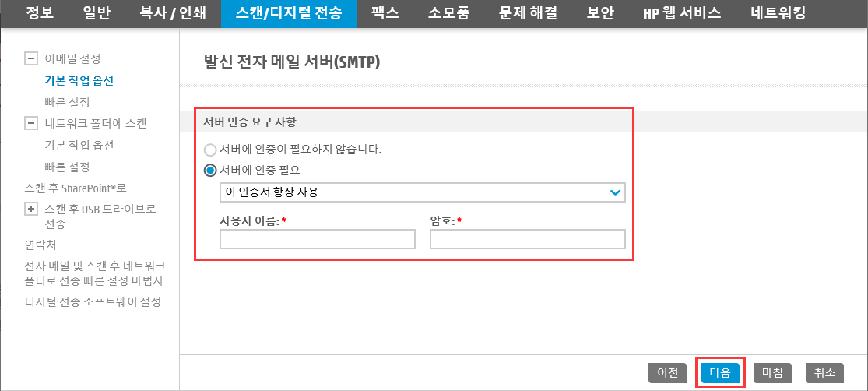The width and height of the screenshot is (868, 391).
Task: Collapse the 이메일 설정 tree section
Action: [32, 58]
